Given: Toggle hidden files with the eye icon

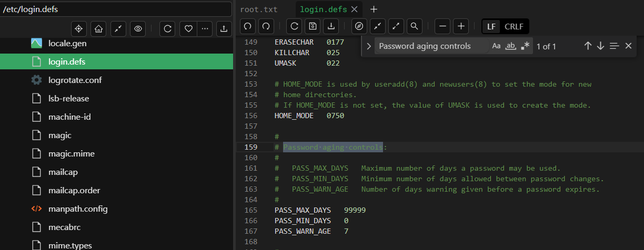Looking at the screenshot, I should click(138, 29).
